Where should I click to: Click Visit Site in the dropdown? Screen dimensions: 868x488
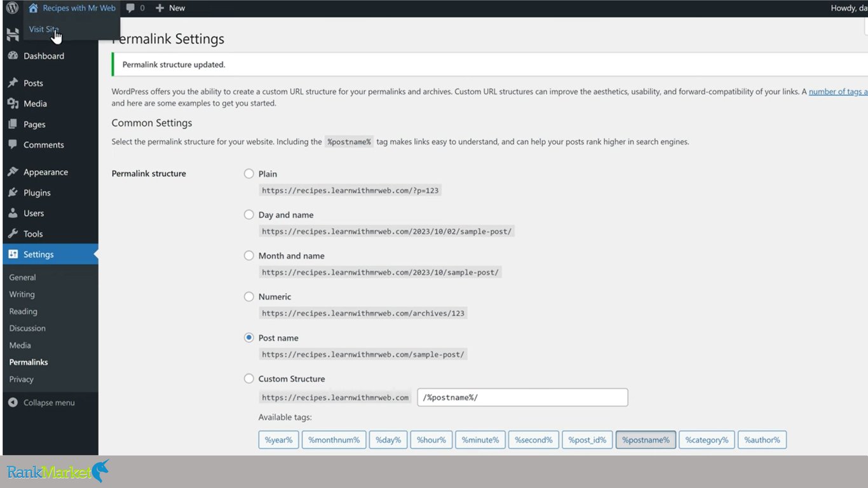pos(44,29)
